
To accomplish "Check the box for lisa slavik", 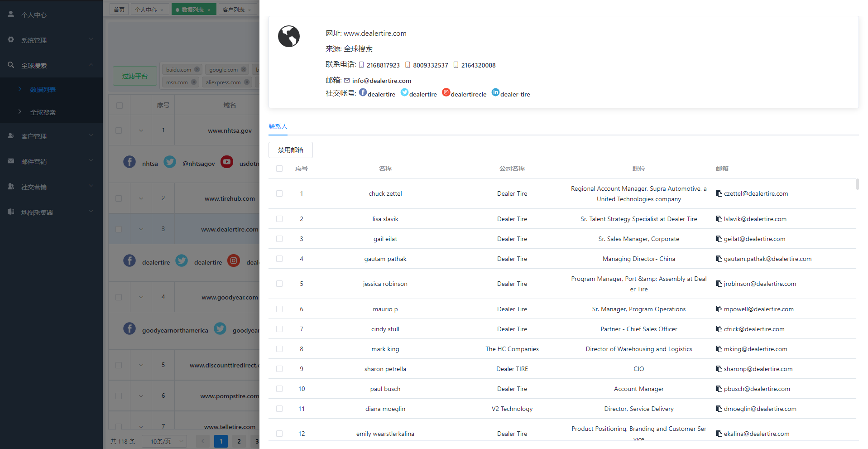I will coord(279,219).
